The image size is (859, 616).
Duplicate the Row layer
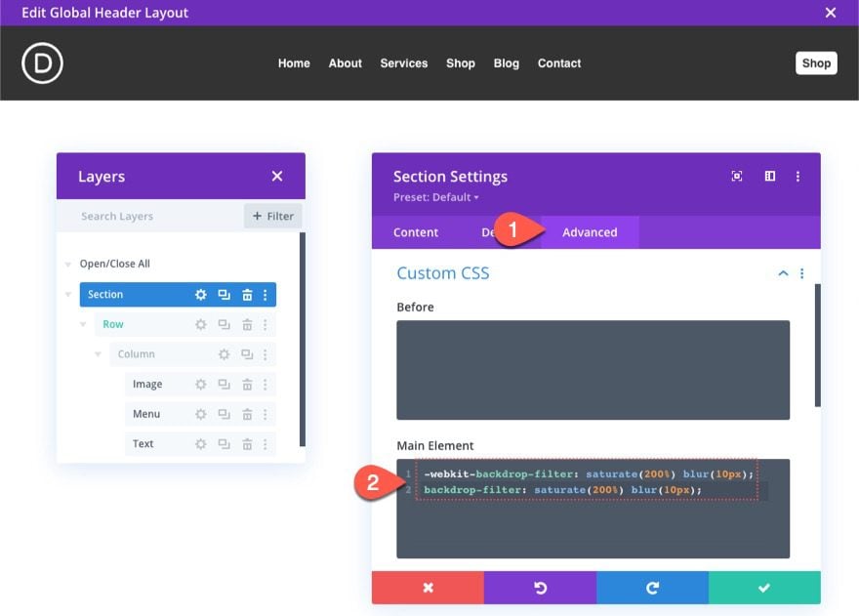pyautogui.click(x=224, y=325)
